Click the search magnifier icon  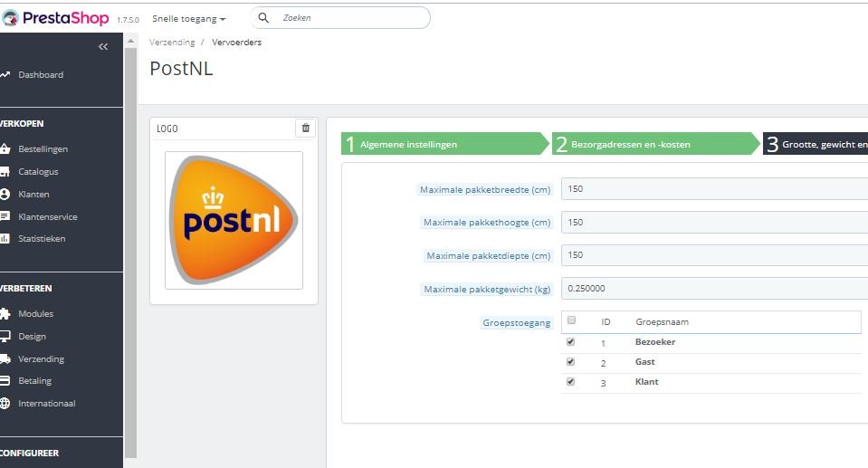263,18
